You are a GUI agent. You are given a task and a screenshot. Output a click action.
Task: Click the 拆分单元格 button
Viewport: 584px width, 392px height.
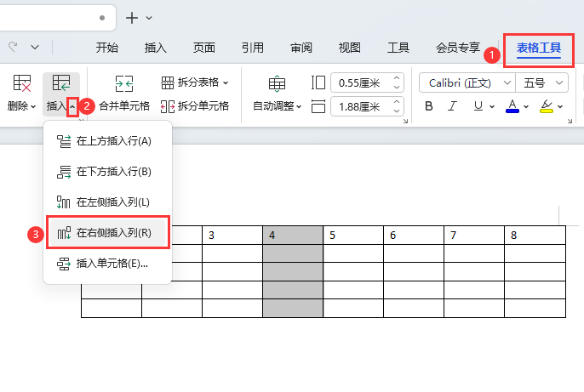(x=194, y=106)
